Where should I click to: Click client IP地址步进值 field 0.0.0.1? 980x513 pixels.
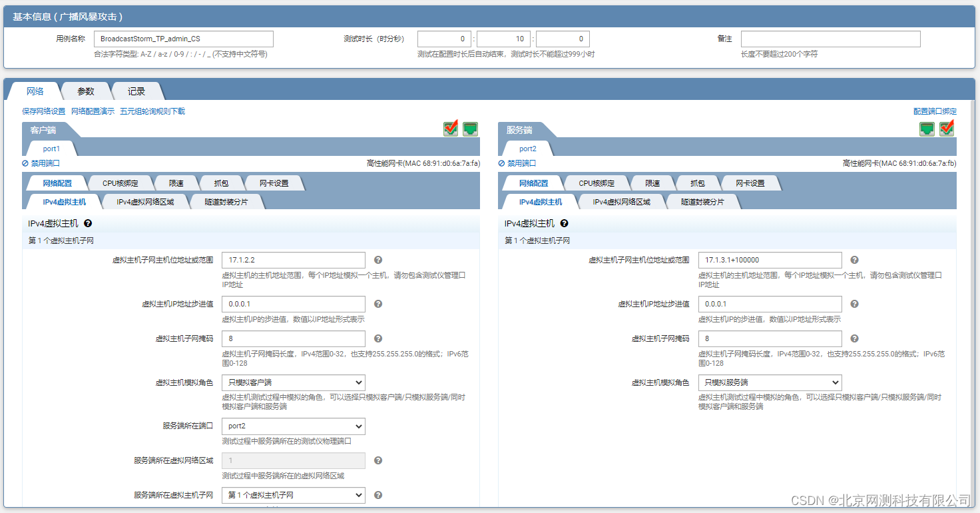[x=294, y=304]
